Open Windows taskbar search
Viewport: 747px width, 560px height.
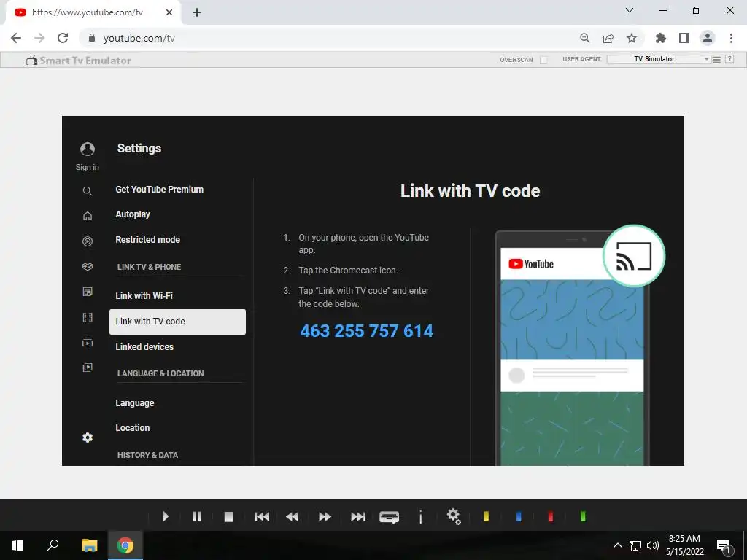pos(53,545)
